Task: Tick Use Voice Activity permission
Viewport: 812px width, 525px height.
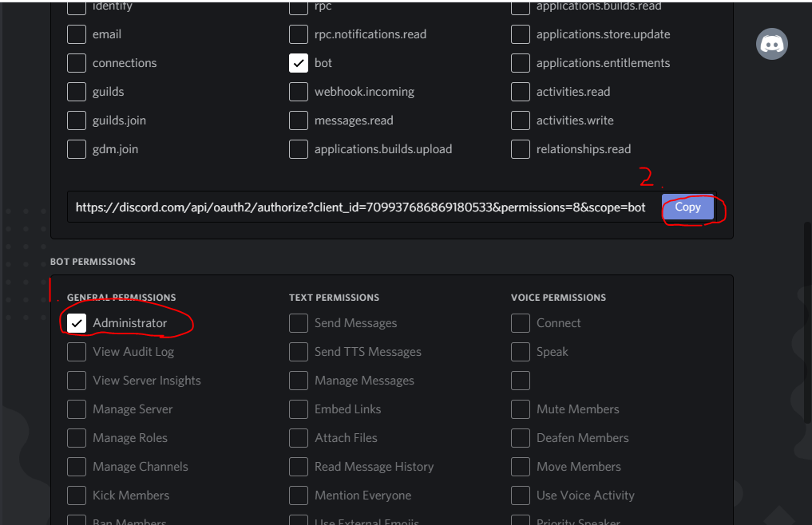Action: [x=521, y=495]
